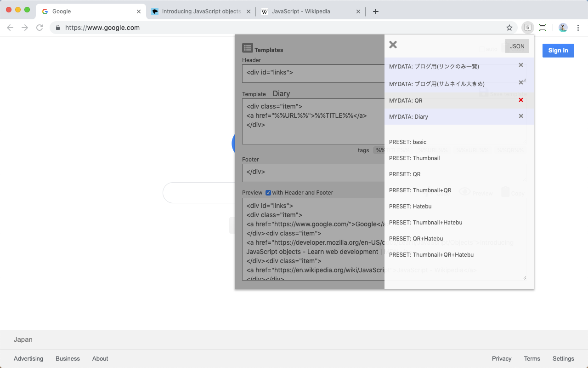Viewport: 588px width, 368px height.
Task: Choose the PRESET: basic template
Action: pyautogui.click(x=407, y=142)
